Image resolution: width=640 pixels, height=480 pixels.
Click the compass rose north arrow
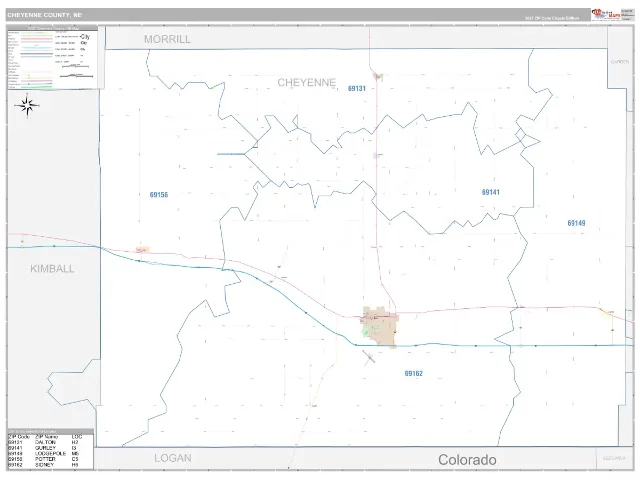27,106
